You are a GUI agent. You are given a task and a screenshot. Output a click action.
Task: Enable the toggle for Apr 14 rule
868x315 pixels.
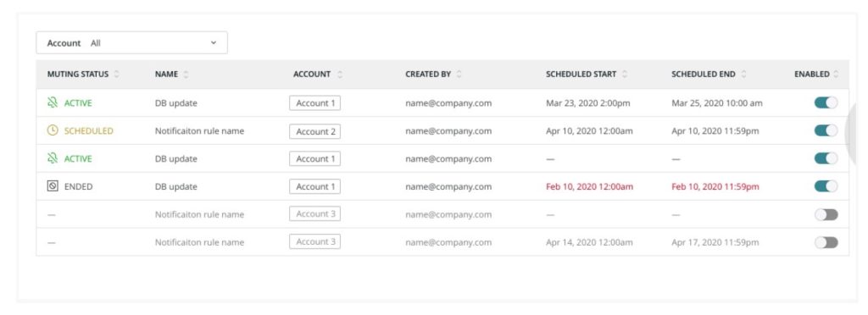tap(826, 242)
